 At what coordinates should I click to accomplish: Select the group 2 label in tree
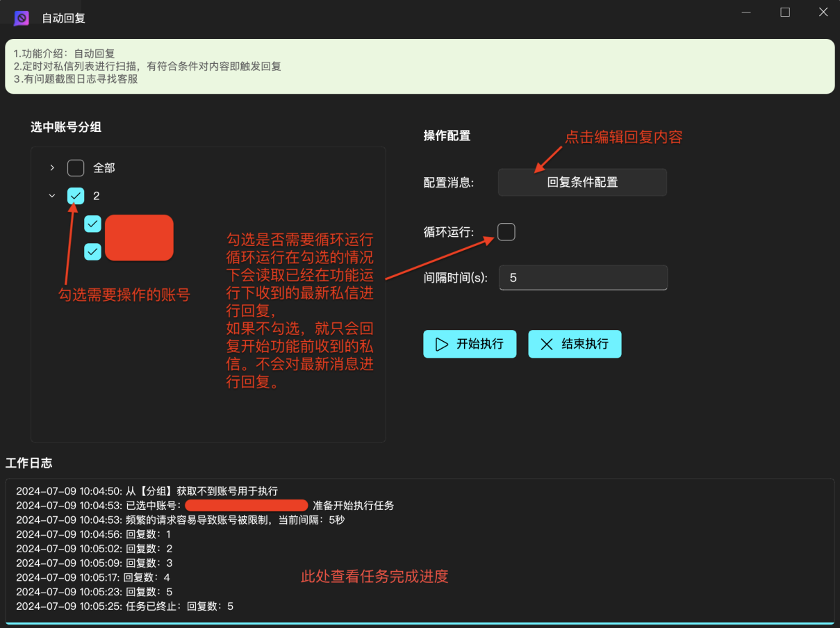(97, 196)
